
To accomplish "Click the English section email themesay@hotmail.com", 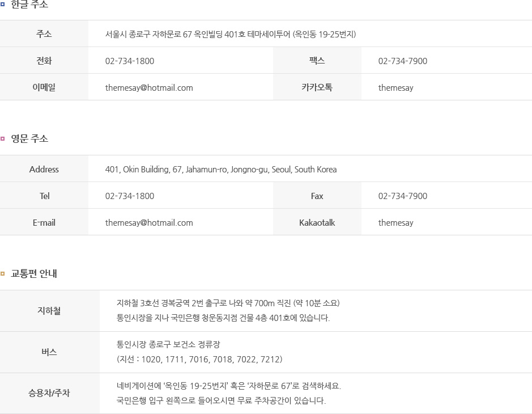I will pos(149,223).
